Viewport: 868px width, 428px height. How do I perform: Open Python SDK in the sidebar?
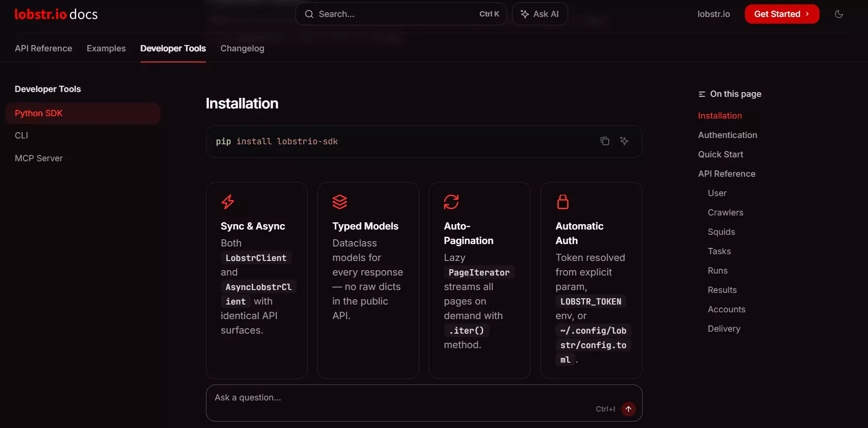click(x=83, y=113)
